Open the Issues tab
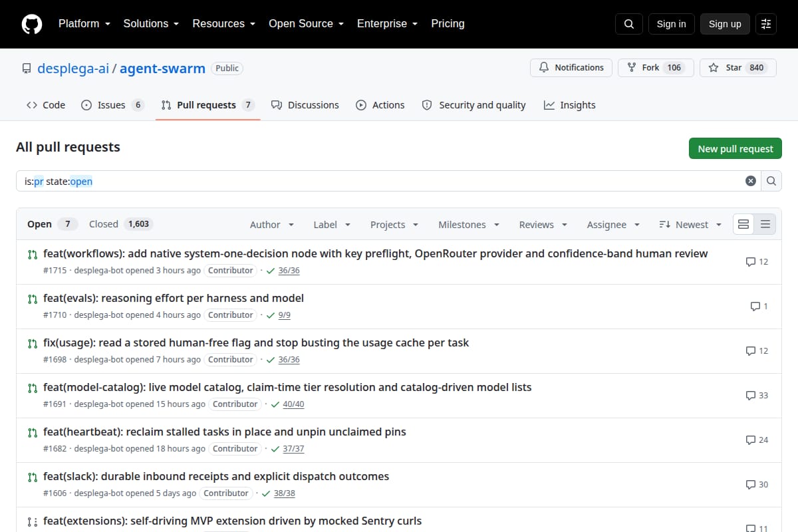The width and height of the screenshot is (798, 532). click(x=112, y=105)
